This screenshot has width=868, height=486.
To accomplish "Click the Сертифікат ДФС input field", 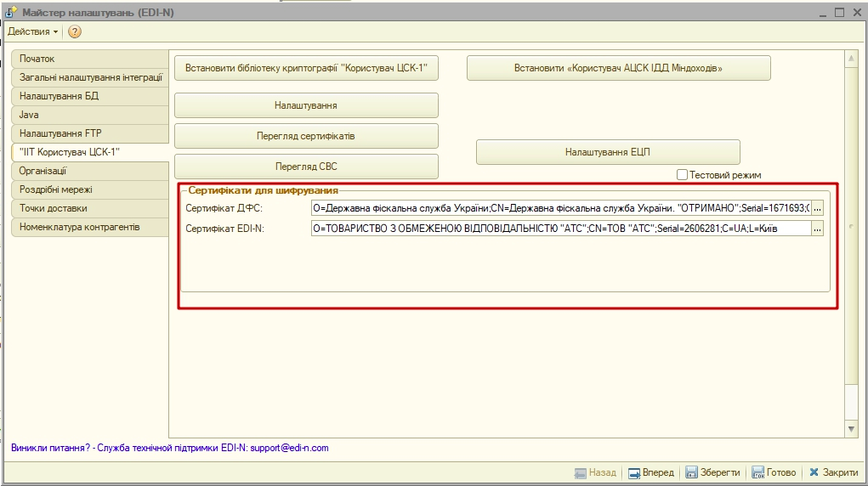I will point(561,209).
